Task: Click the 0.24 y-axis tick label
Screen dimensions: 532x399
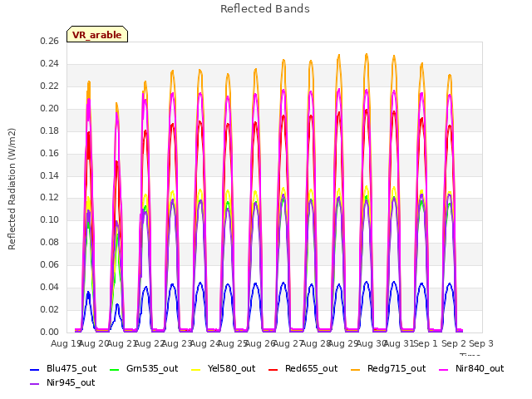Action: [x=50, y=64]
